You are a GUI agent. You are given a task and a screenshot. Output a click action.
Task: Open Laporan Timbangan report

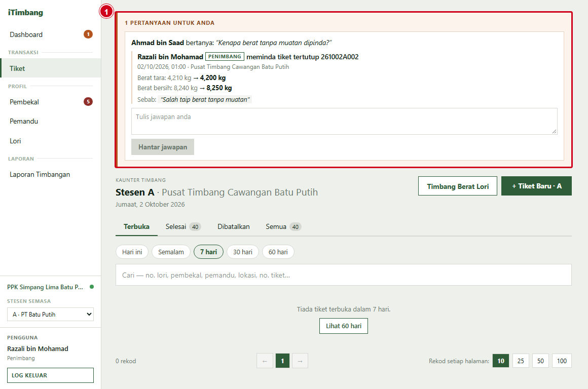point(50,174)
